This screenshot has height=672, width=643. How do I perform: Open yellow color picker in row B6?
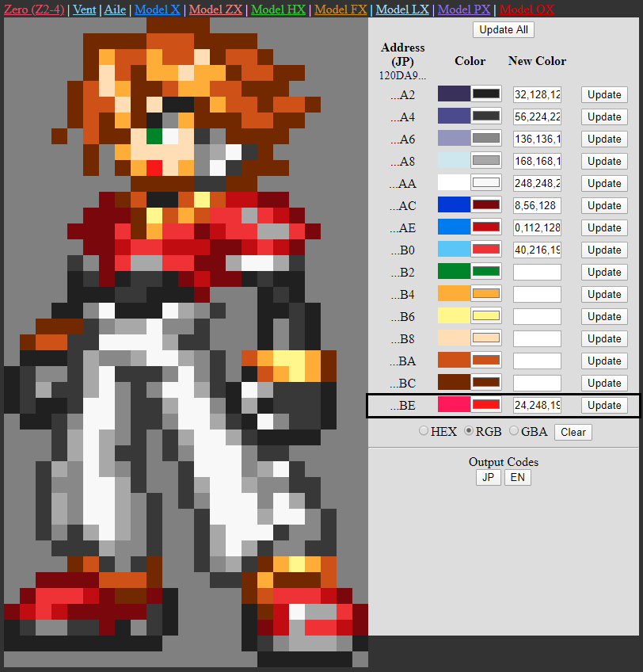[485, 316]
